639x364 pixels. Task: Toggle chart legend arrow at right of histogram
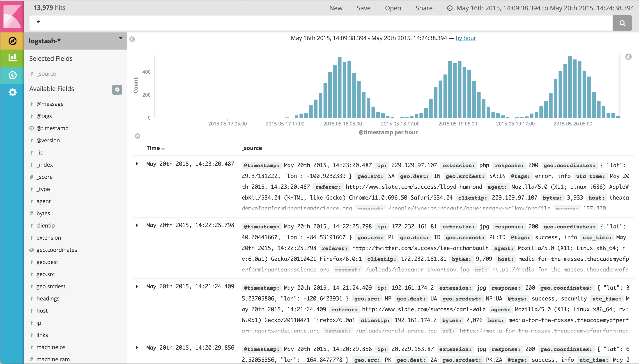pos(628,57)
